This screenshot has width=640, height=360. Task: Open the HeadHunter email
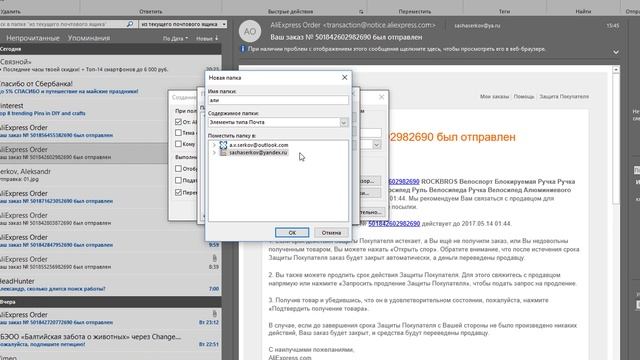point(110,284)
